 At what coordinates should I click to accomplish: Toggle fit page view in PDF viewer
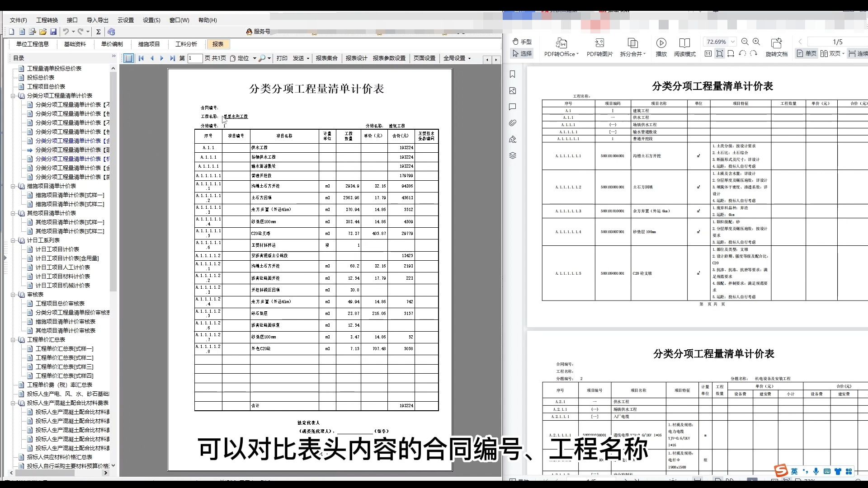pos(719,53)
